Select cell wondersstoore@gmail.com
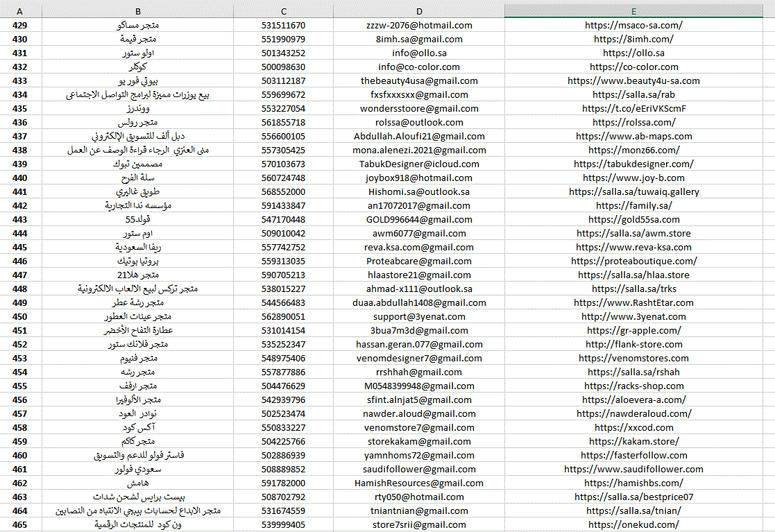Screen dimensions: 775x532 coord(419,108)
